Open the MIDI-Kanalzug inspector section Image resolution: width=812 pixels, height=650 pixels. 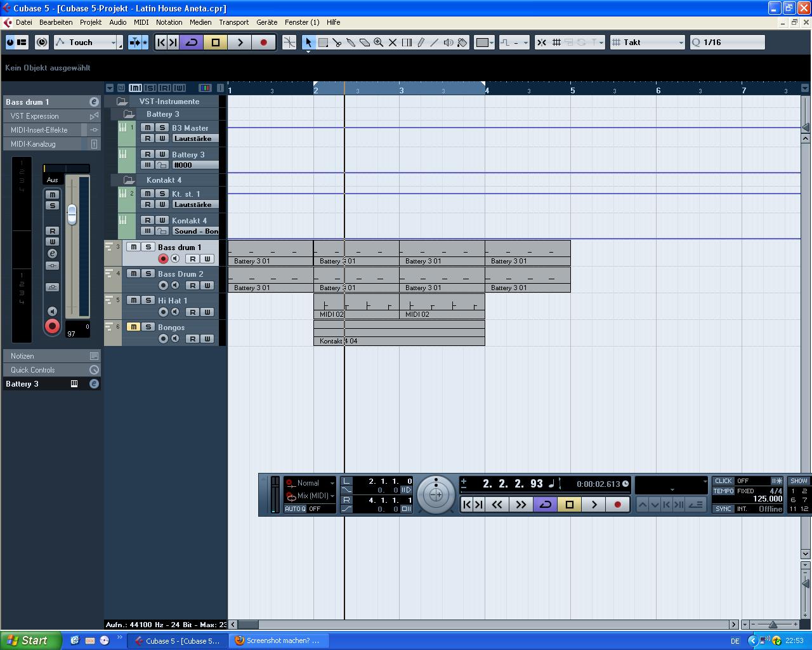coord(51,144)
